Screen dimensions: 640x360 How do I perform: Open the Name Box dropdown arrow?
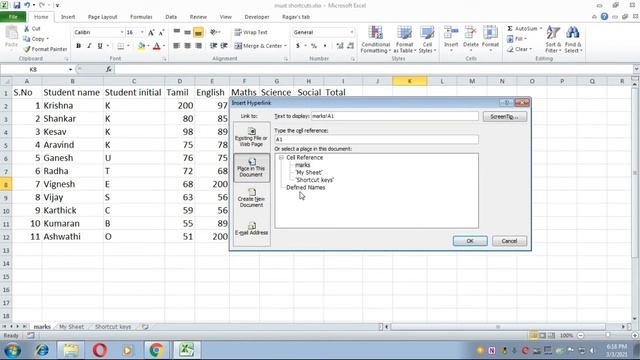click(x=70, y=69)
